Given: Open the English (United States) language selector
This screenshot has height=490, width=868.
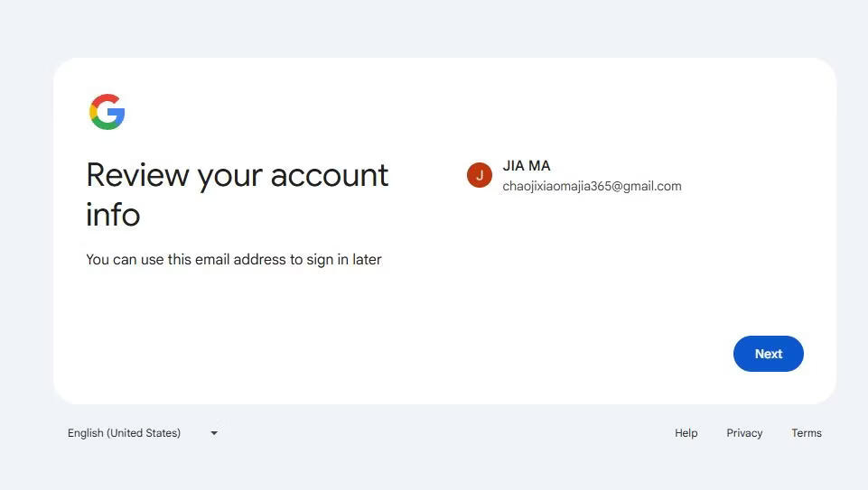Looking at the screenshot, I should pyautogui.click(x=124, y=433).
